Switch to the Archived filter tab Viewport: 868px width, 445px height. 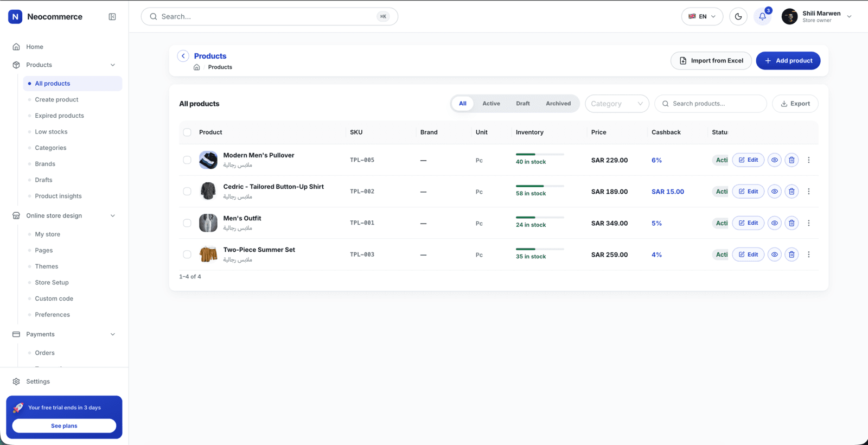(558, 104)
